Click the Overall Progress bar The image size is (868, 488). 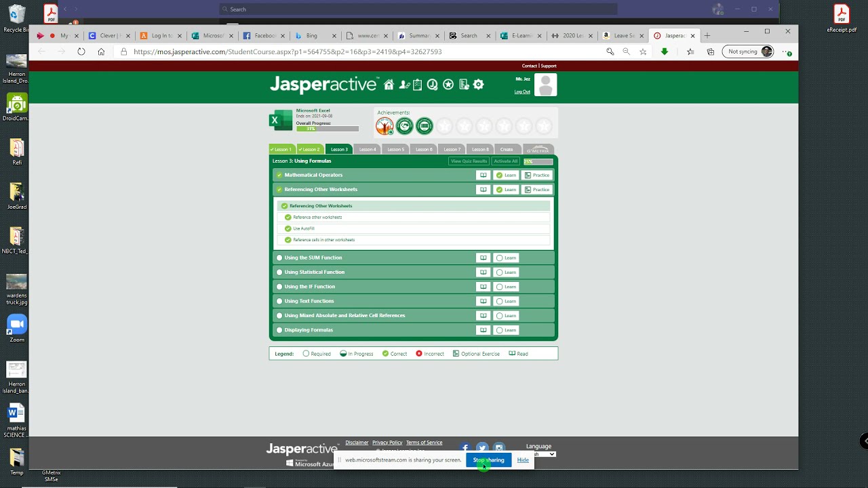pos(328,129)
